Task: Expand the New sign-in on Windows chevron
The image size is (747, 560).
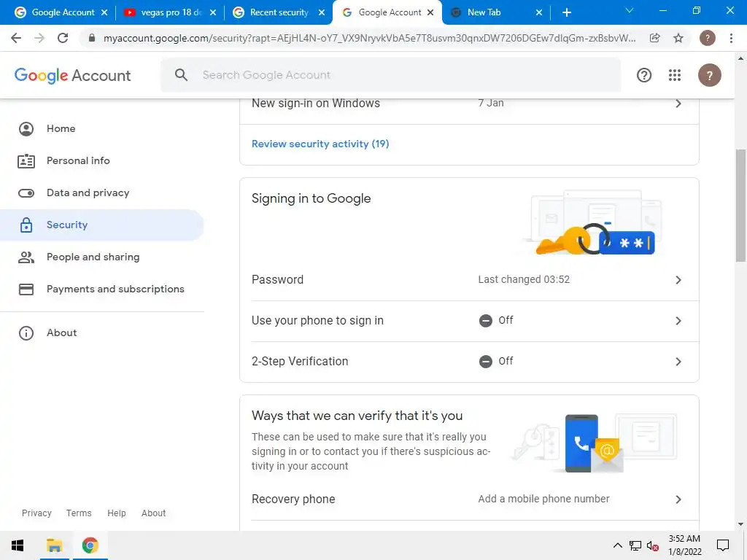Action: (678, 104)
